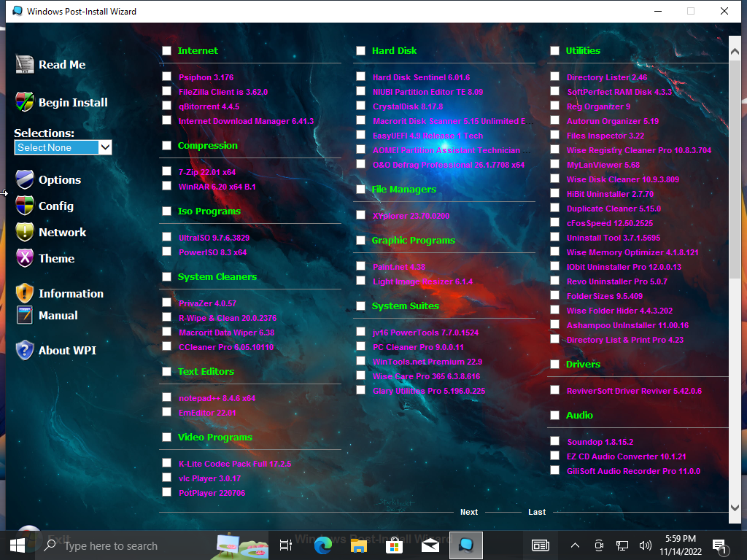The width and height of the screenshot is (747, 560).
Task: Check vlc Player 3.0.17 checkbox
Action: (x=166, y=477)
